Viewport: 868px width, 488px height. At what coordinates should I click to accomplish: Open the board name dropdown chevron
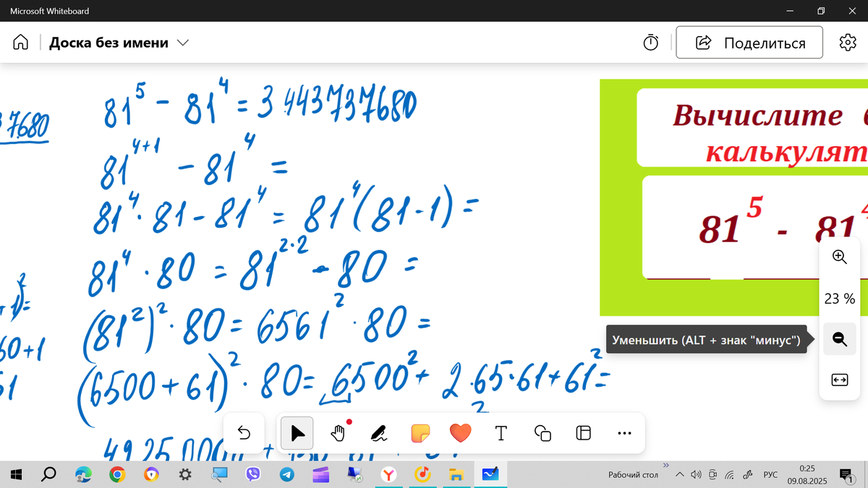pyautogui.click(x=183, y=43)
